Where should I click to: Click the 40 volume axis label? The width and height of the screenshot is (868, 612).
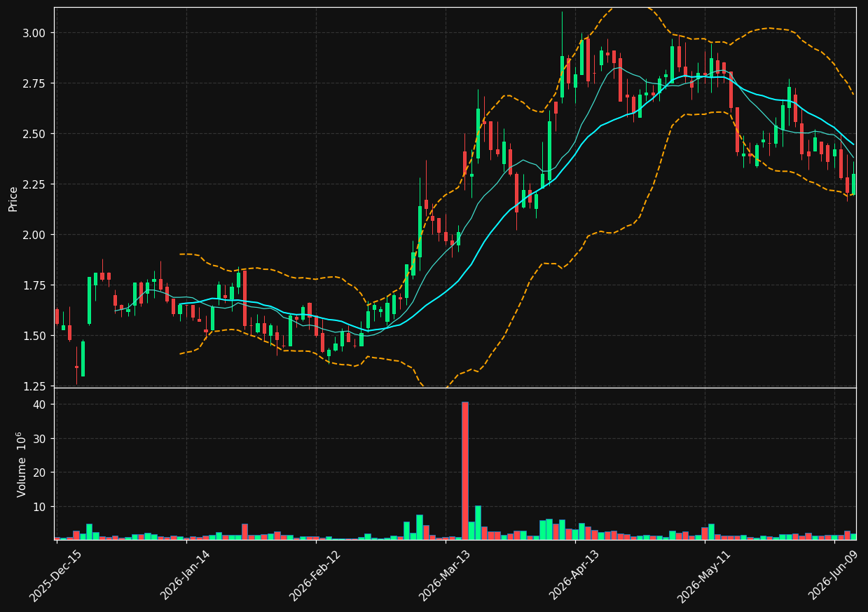point(40,404)
